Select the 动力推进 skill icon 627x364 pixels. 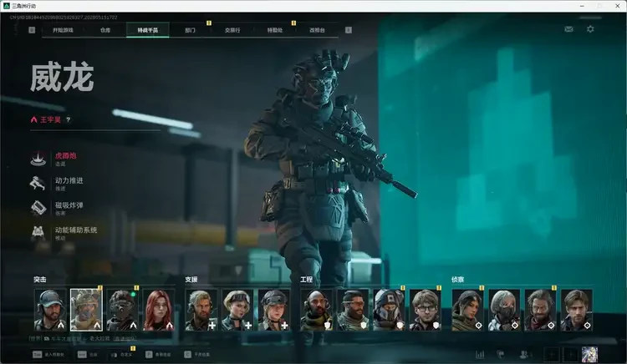point(38,183)
